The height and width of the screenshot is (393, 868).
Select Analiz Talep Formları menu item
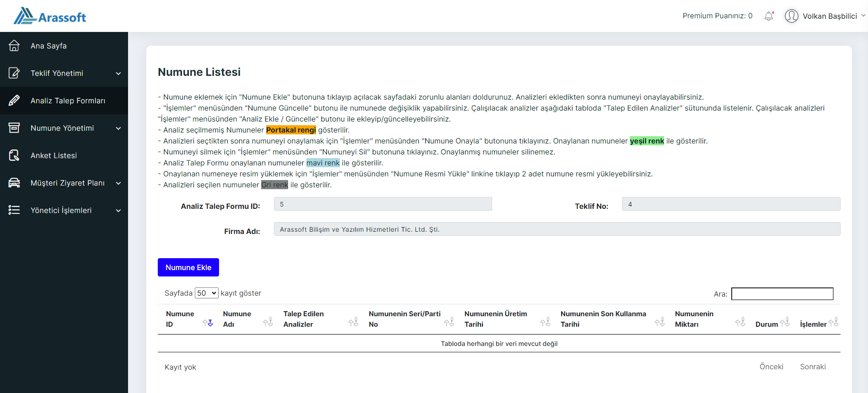tap(64, 101)
